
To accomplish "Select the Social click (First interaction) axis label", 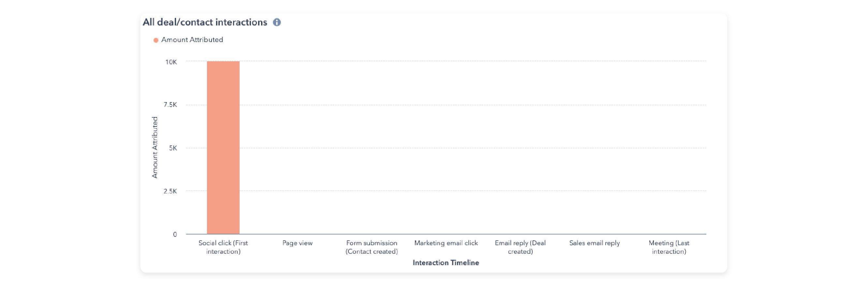I will [223, 247].
